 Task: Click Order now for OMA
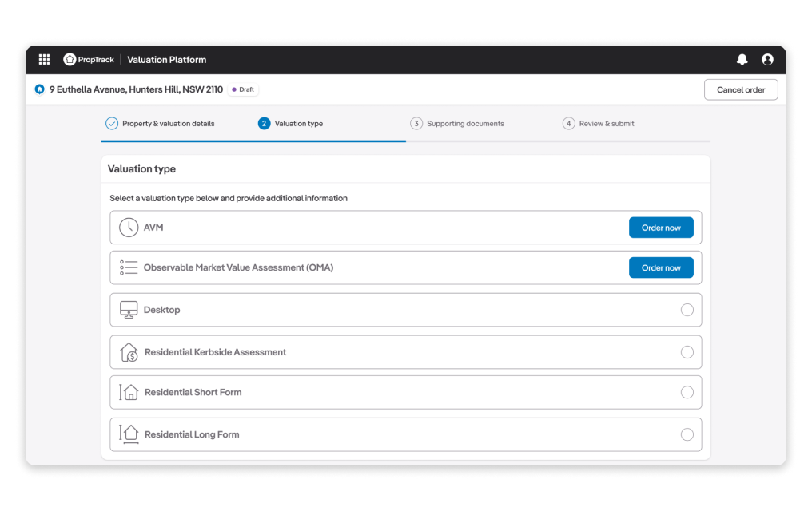[x=661, y=268]
